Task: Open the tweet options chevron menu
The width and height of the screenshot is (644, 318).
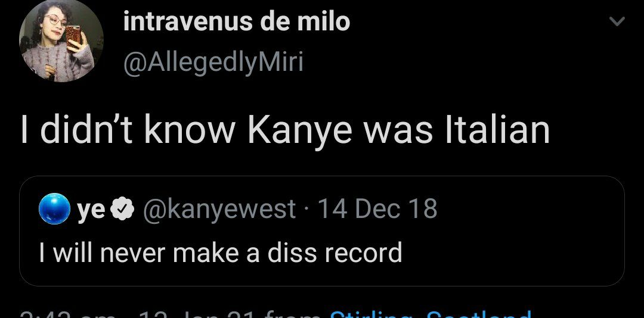Action: coord(617,23)
